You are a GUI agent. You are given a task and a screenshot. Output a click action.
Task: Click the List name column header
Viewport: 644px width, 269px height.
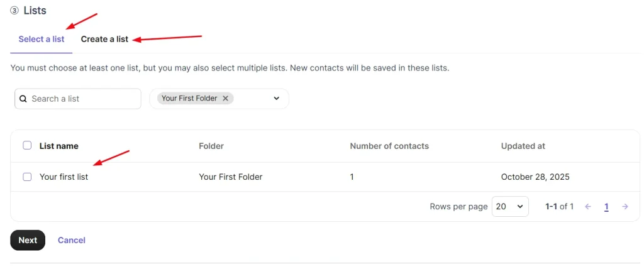coord(59,146)
